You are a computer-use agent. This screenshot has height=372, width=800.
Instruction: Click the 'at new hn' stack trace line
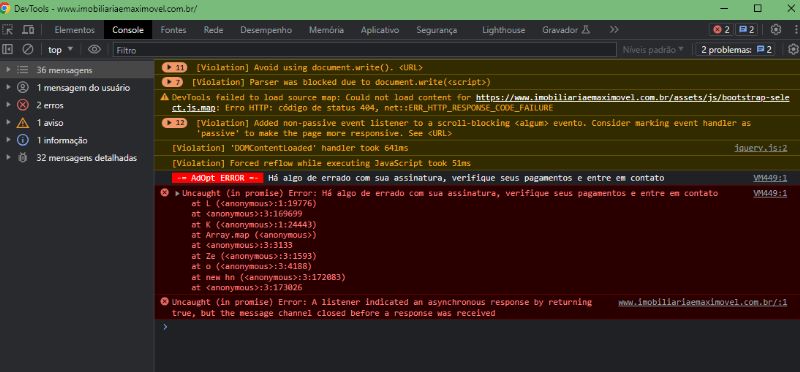tap(268, 277)
